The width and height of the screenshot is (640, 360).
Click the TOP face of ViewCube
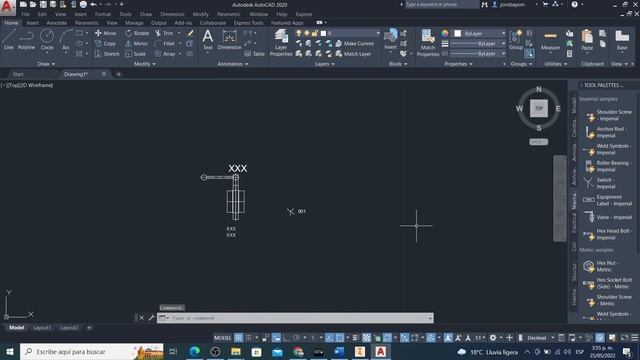click(539, 109)
